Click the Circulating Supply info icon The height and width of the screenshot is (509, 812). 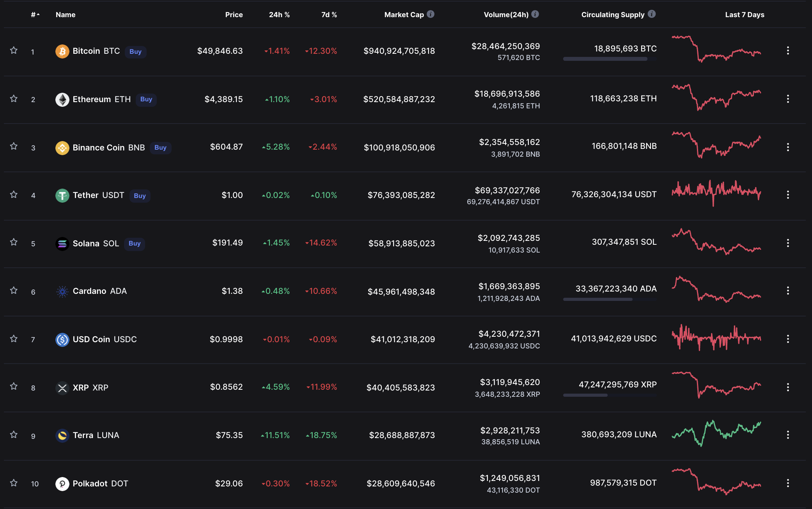652,14
